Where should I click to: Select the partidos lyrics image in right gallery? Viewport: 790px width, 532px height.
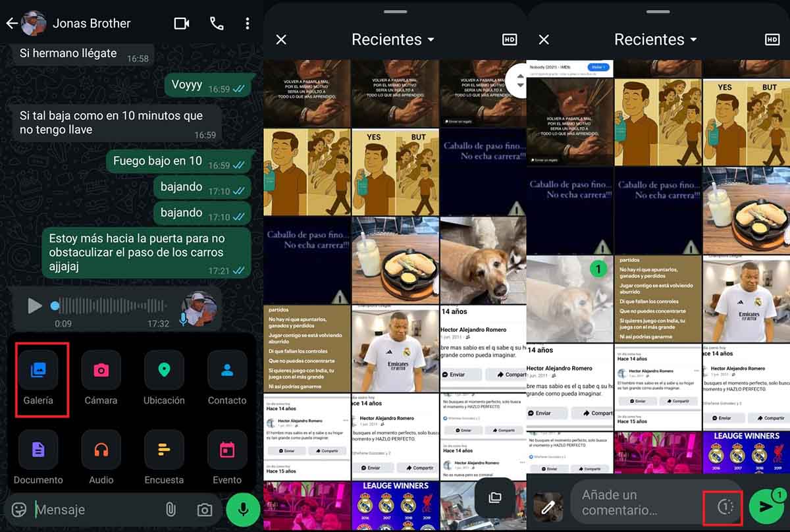point(658,299)
